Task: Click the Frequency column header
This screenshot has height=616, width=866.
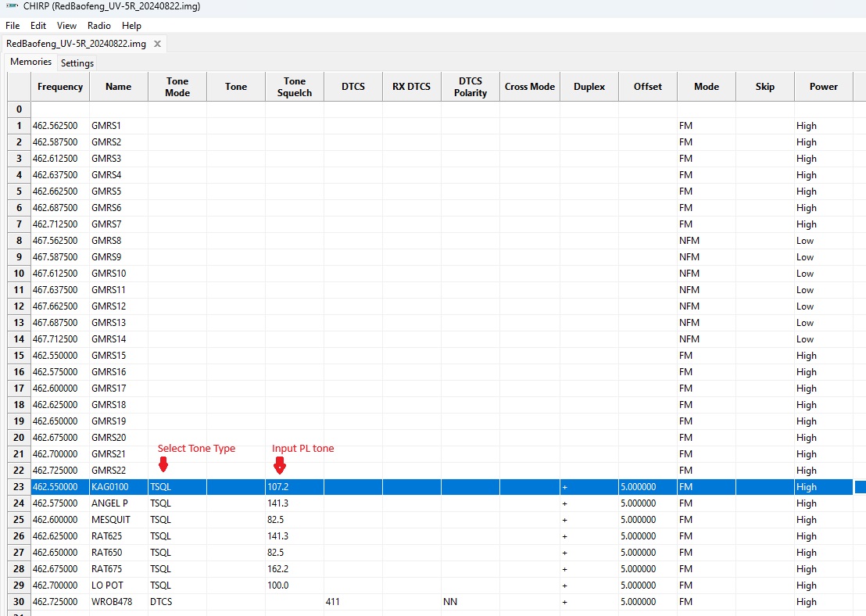Action: coord(60,87)
